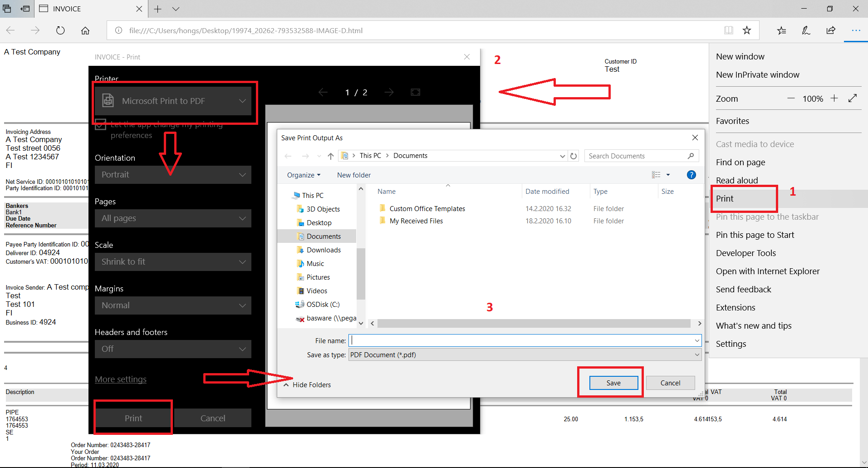Expand the Save as type dropdown
The image size is (868, 468).
(x=525, y=355)
